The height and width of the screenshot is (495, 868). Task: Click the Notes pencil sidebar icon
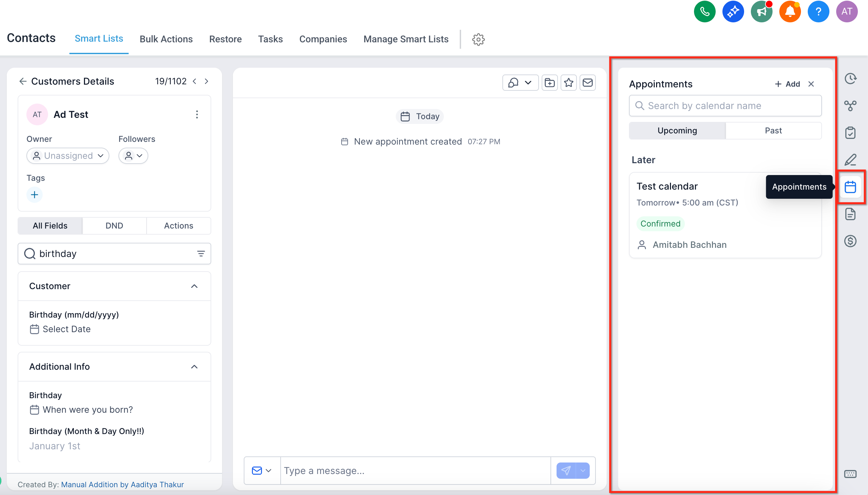click(x=850, y=160)
